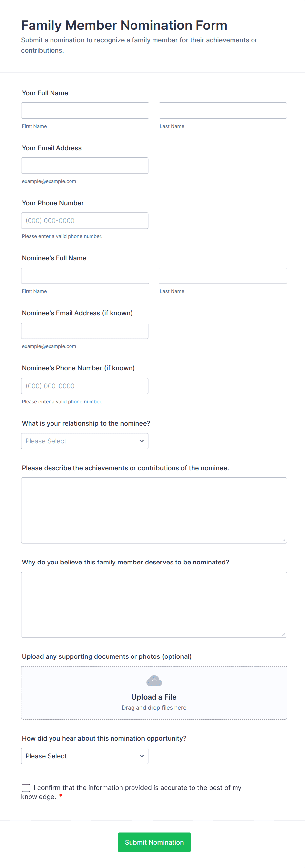Select the Your Email Address field
305x868 pixels.
(84, 165)
